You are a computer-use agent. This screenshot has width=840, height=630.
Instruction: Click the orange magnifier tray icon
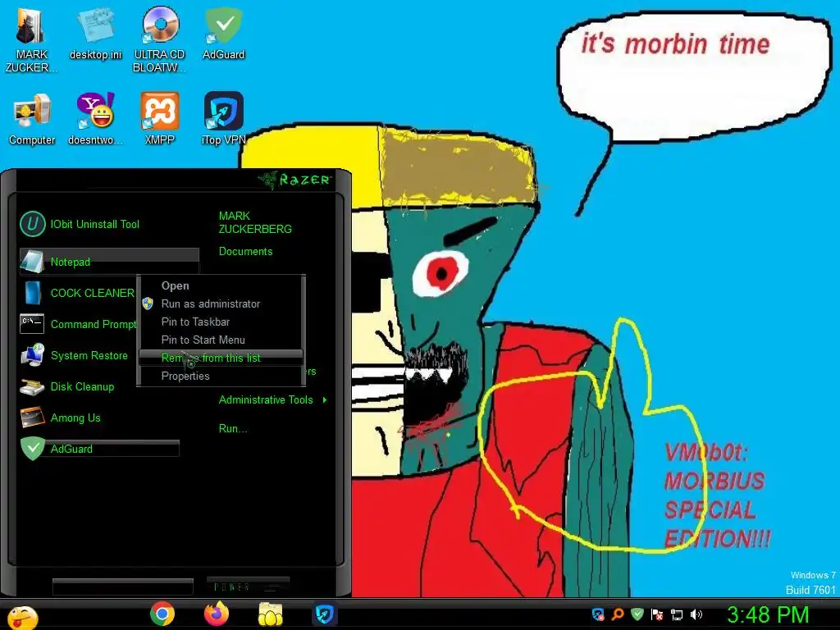(618, 614)
